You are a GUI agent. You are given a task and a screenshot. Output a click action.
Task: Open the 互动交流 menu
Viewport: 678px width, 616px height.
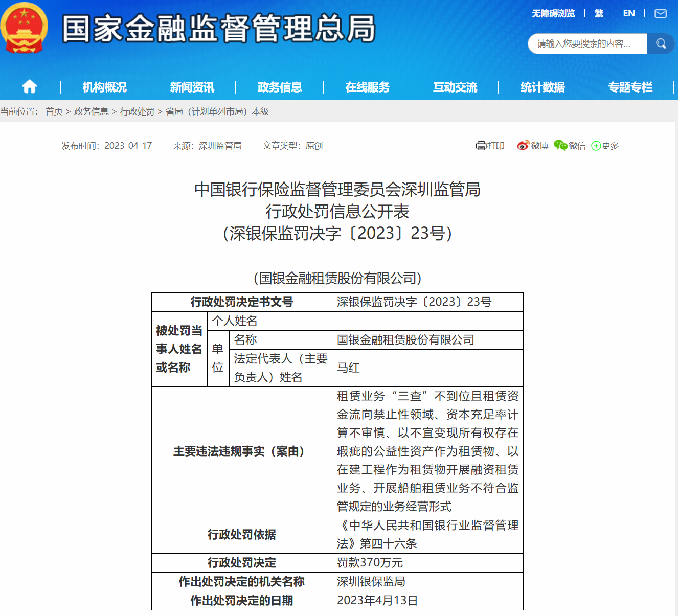tap(455, 87)
